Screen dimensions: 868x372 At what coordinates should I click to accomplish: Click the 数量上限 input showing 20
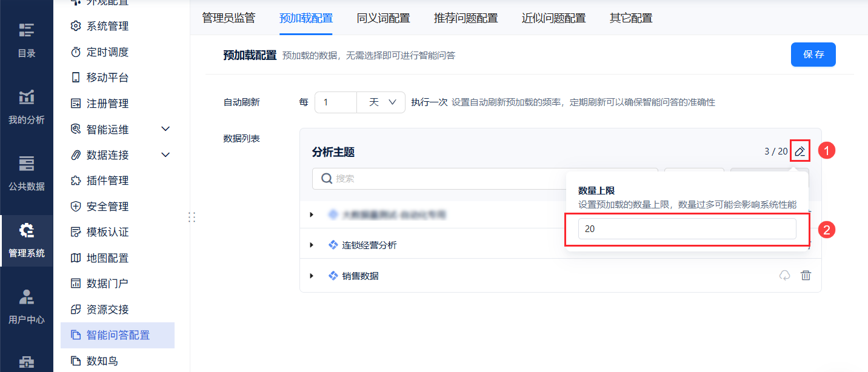tap(687, 229)
